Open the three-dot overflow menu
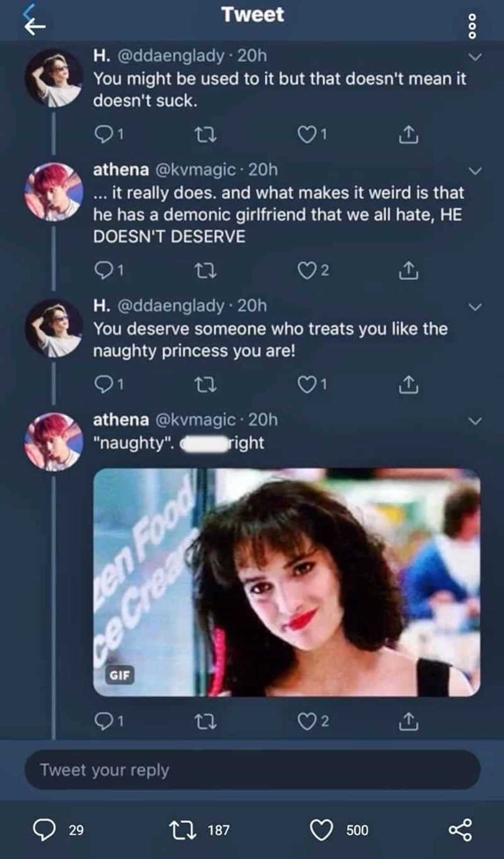 pos(472,26)
